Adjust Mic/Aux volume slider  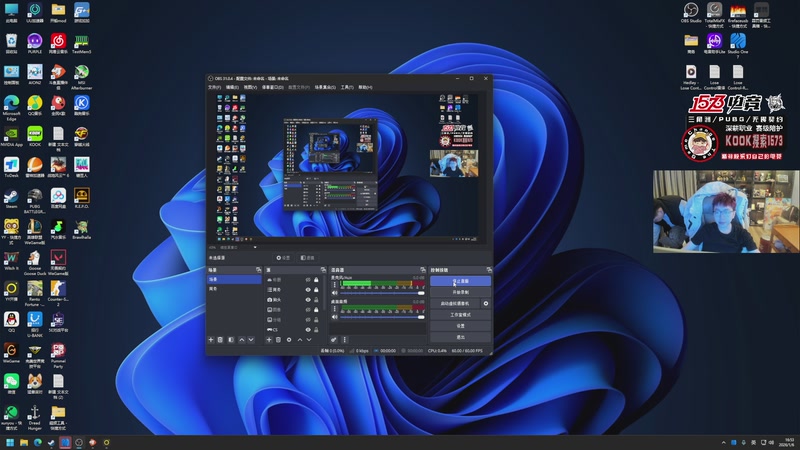tap(382, 293)
